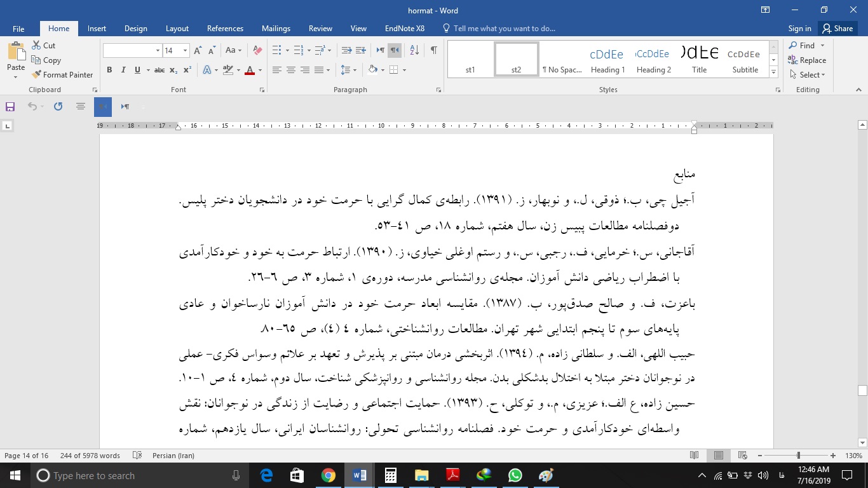Switch to the Insert ribbon tab

click(x=97, y=28)
